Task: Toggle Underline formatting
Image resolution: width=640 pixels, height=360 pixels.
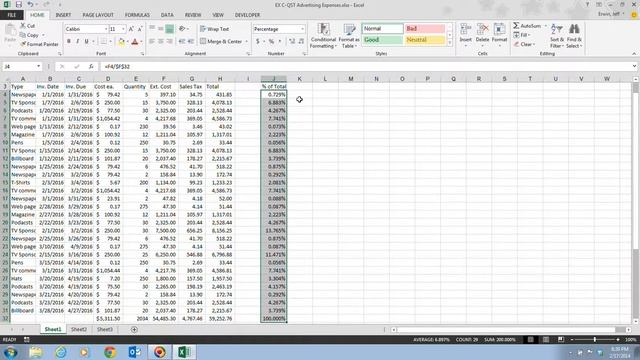Action: coord(87,42)
